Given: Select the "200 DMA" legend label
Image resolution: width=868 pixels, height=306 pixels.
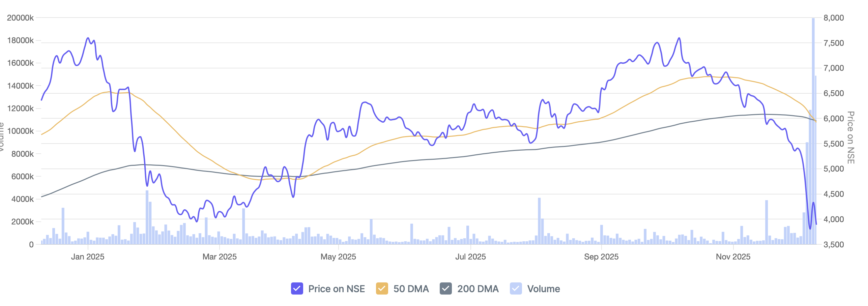Looking at the screenshot, I should point(478,289).
